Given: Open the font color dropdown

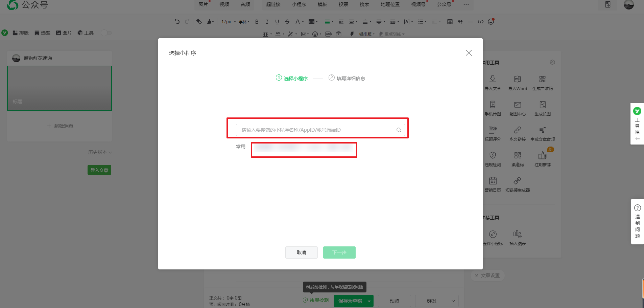Looking at the screenshot, I should [300, 22].
